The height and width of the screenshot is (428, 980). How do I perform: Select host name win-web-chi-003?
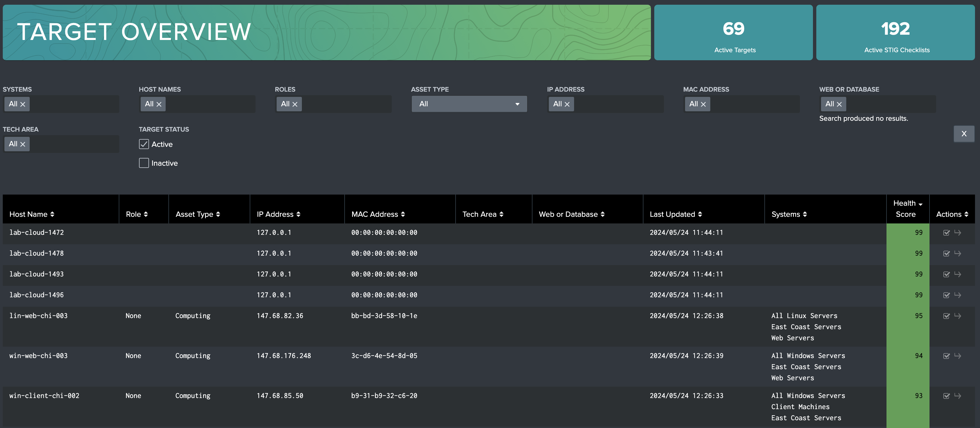click(x=38, y=356)
